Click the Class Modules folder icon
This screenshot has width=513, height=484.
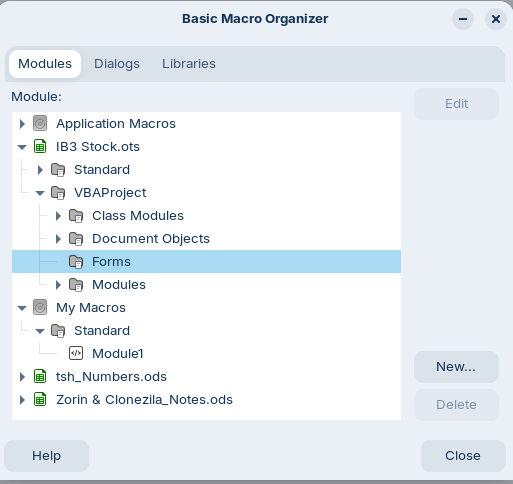[76, 216]
